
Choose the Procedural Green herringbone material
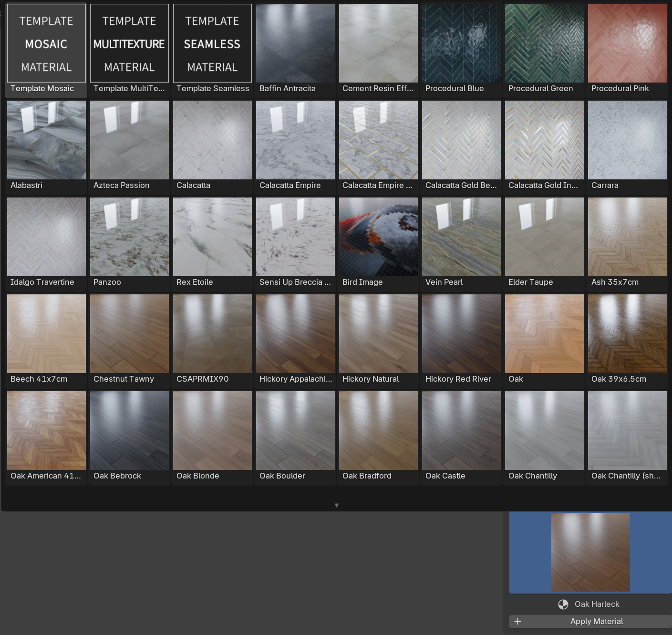click(544, 43)
